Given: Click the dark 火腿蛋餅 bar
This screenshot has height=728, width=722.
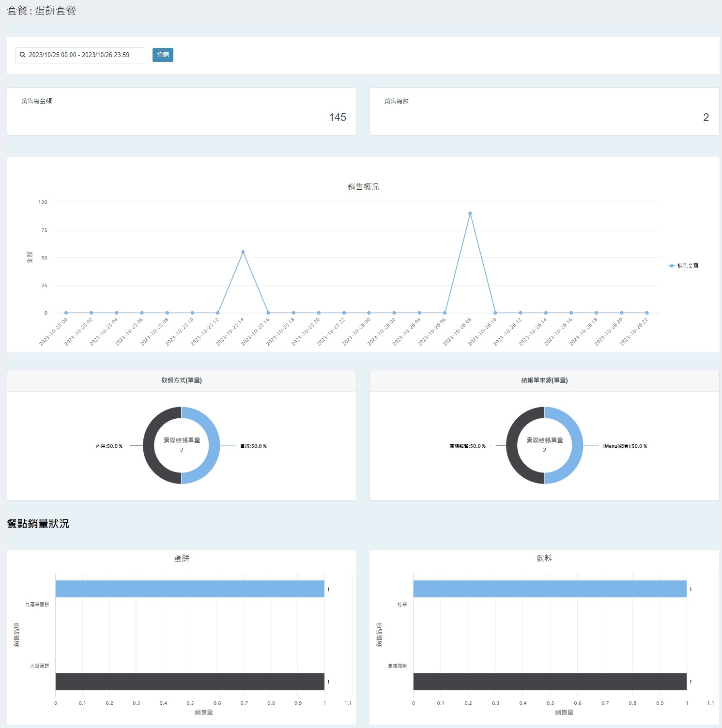Looking at the screenshot, I should 189,682.
